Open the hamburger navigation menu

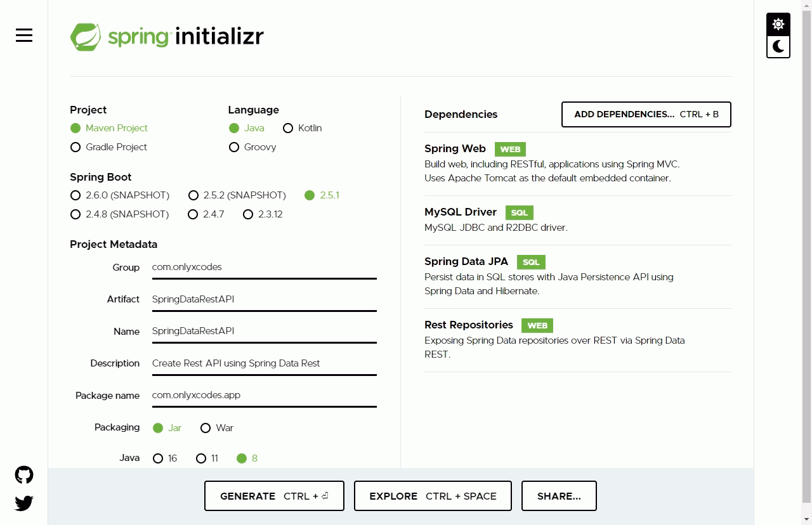tap(23, 36)
